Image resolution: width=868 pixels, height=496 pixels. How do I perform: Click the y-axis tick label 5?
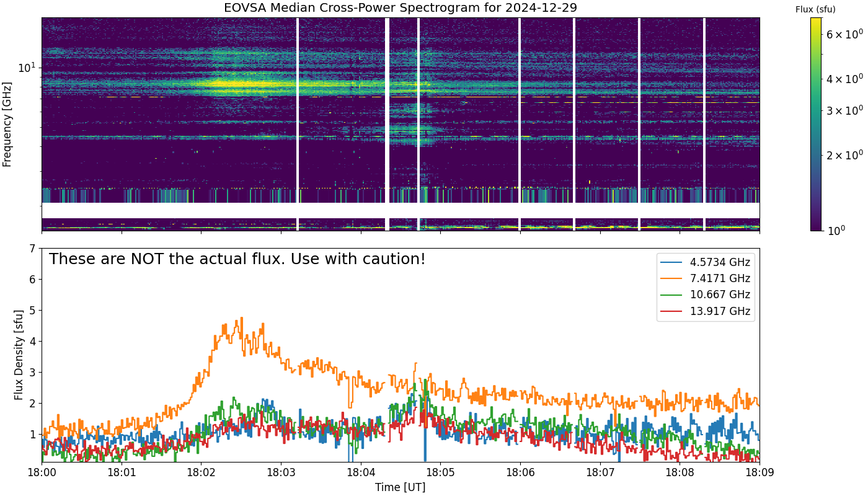point(33,311)
